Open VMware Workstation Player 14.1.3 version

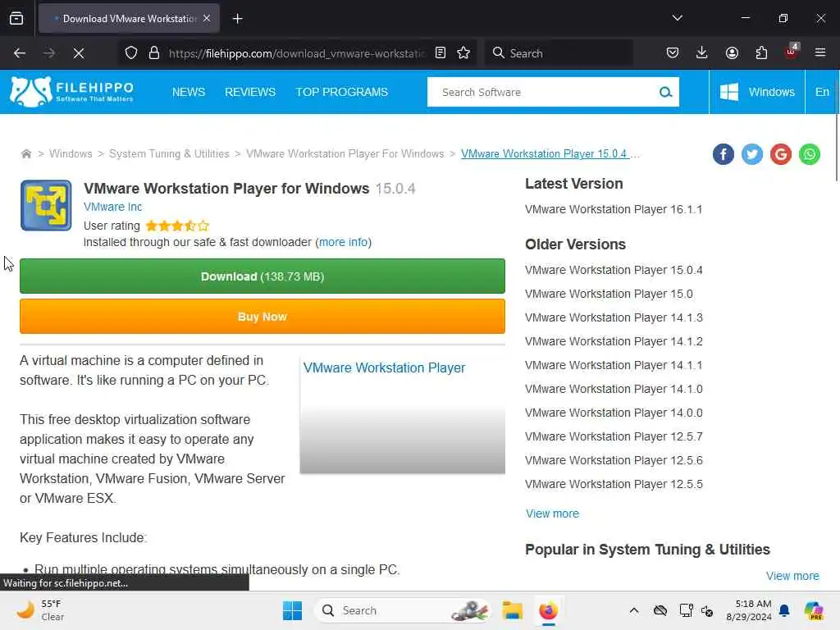pos(614,317)
